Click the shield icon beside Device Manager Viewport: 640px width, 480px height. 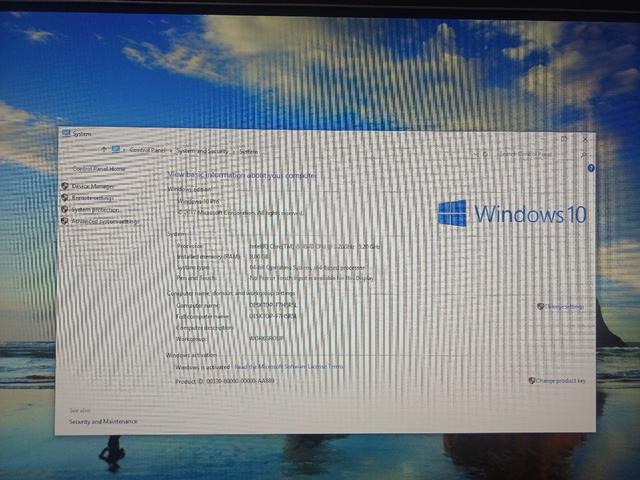pos(64,186)
